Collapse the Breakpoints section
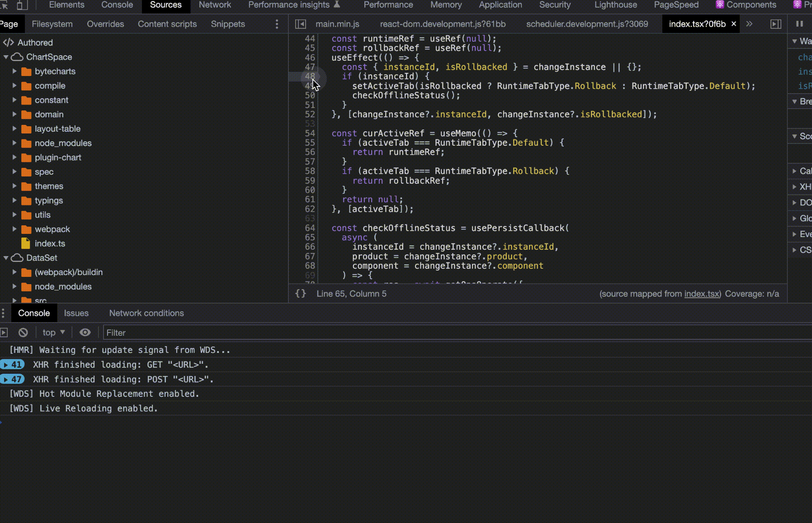The height and width of the screenshot is (523, 812). [794, 101]
